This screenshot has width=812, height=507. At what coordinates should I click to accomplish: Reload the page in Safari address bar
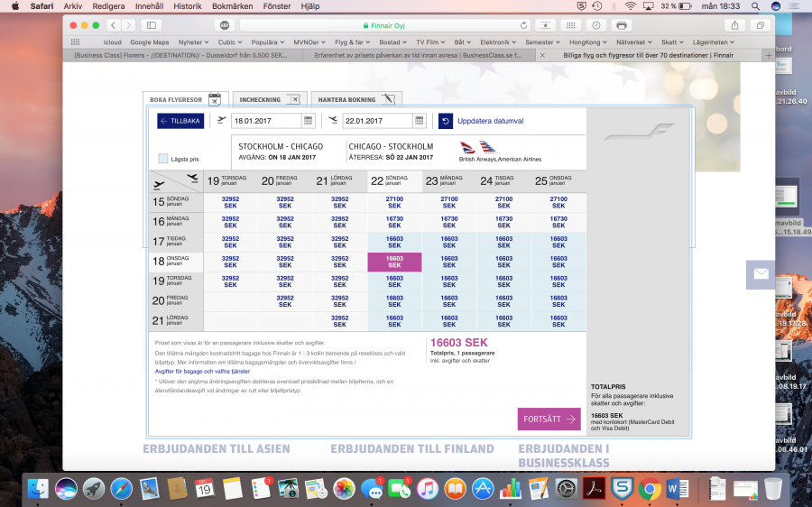click(x=524, y=25)
